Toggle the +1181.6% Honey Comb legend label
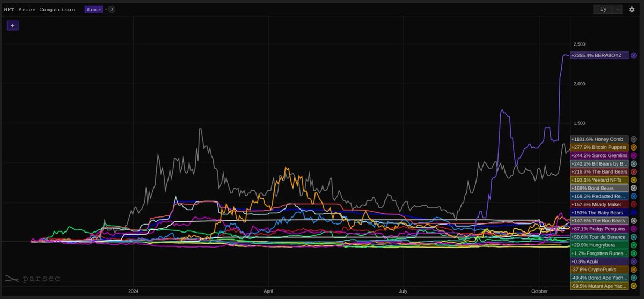Image resolution: width=644 pixels, height=299 pixels. [x=599, y=139]
